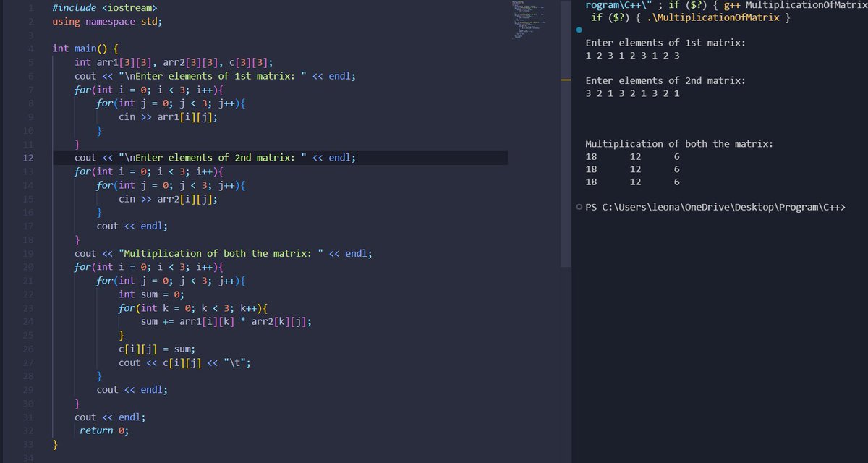Image resolution: width=868 pixels, height=463 pixels.
Task: Click the for loop on line 7
Action: [x=149, y=90]
